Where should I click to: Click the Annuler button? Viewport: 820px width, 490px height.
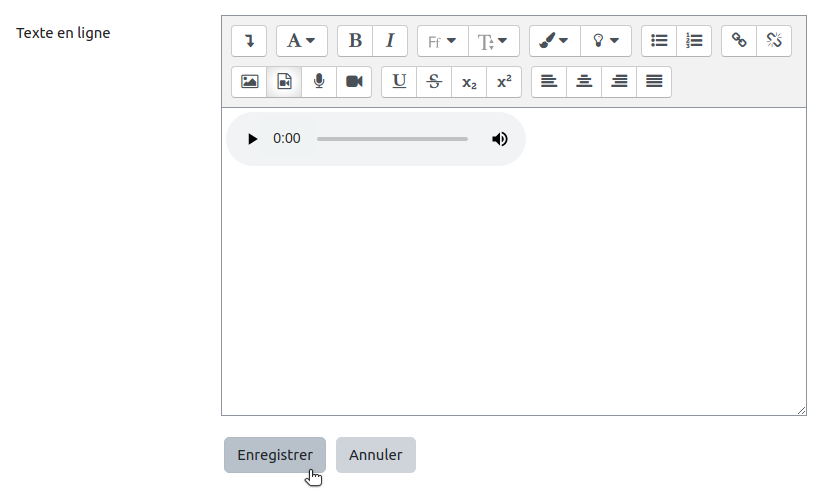pyautogui.click(x=375, y=455)
